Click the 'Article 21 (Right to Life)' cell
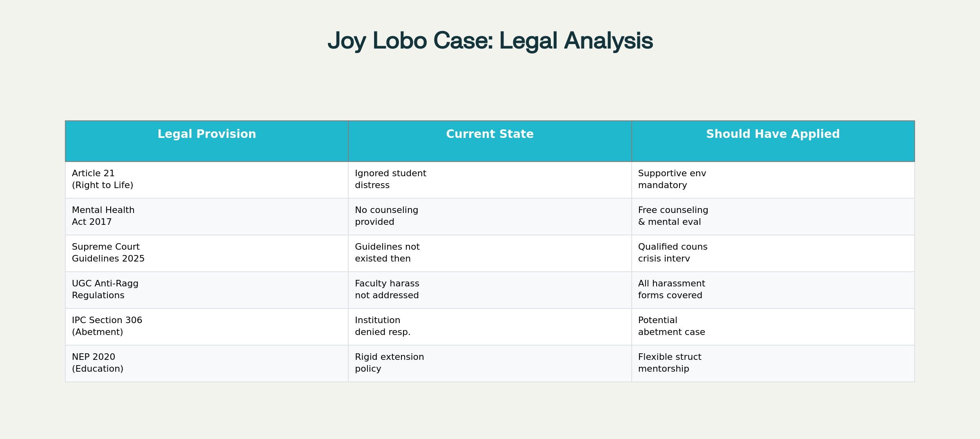The height and width of the screenshot is (439, 980). 102,180
